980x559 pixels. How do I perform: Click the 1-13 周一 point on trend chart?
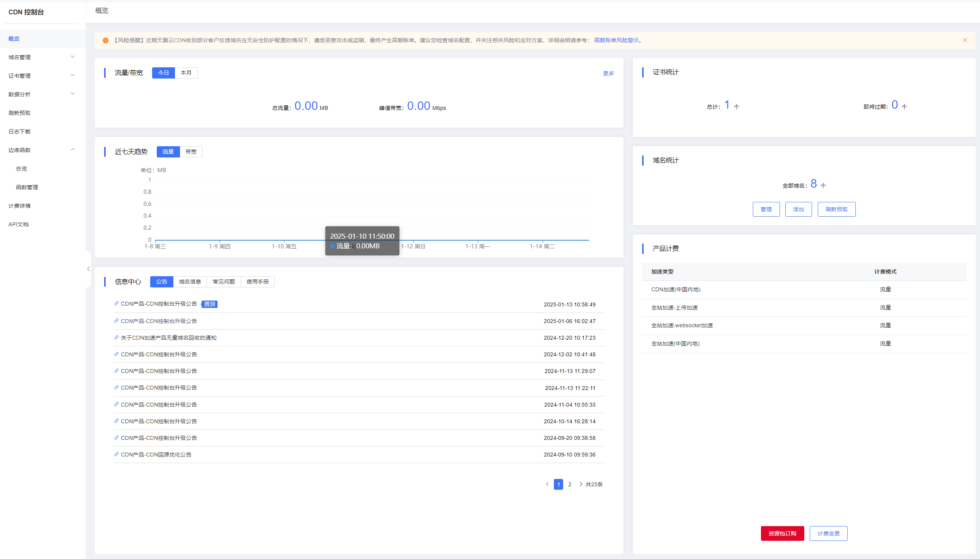point(478,240)
